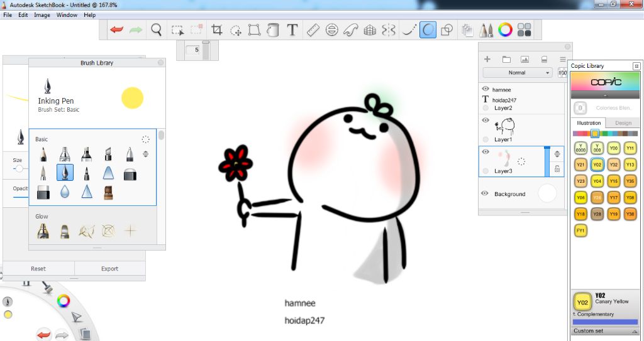Click the Export button in brush properties
The height and width of the screenshot is (341, 644).
[x=109, y=268]
